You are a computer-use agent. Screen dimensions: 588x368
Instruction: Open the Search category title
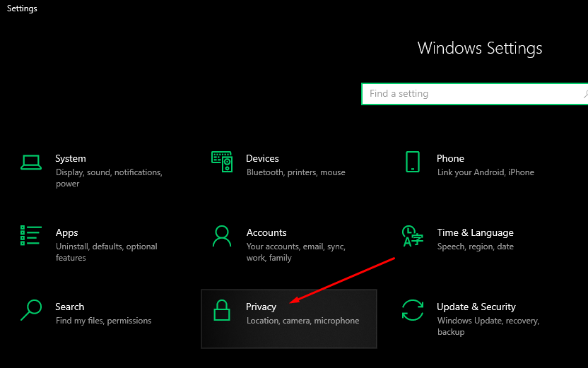69,307
